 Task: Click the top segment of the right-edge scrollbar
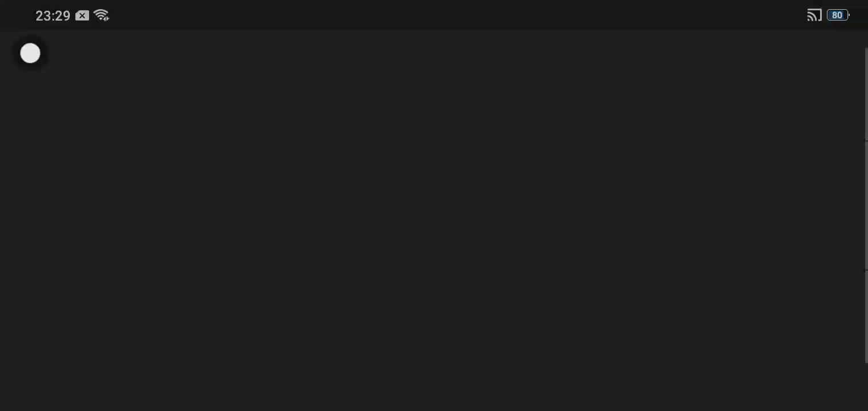pyautogui.click(x=866, y=94)
